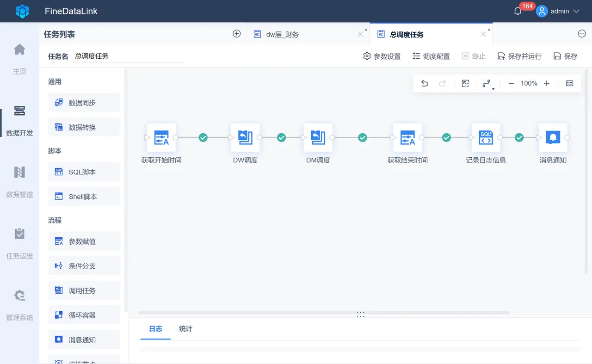Open 调度配置 settings
592x364 pixels.
(431, 56)
